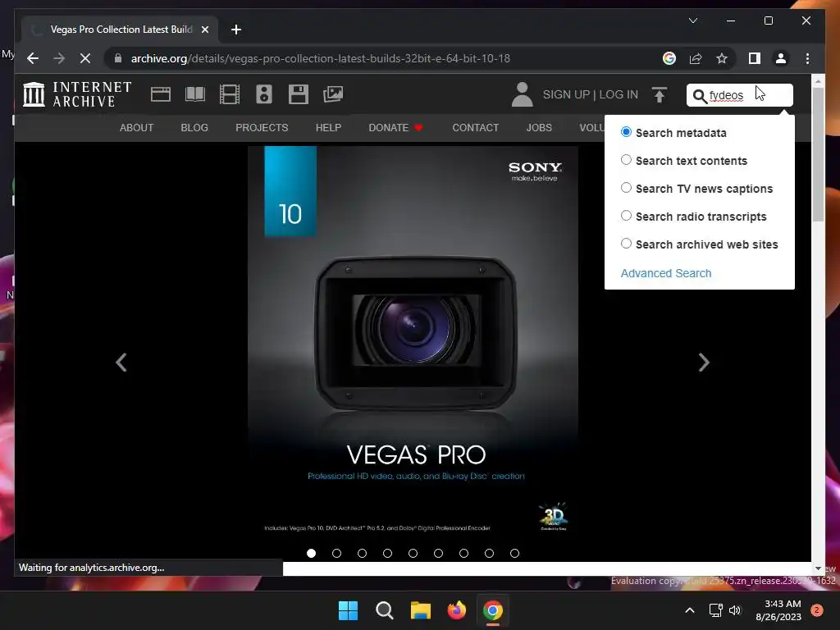Bookmark this page with the star
Image resolution: width=840 pixels, height=630 pixels.
coord(722,58)
